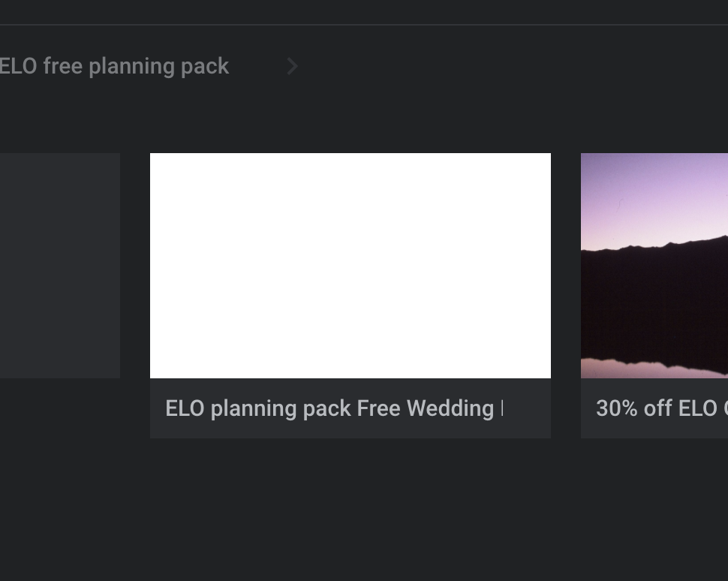
Task: Click the lake reflection in the mountain photo
Action: click(654, 368)
